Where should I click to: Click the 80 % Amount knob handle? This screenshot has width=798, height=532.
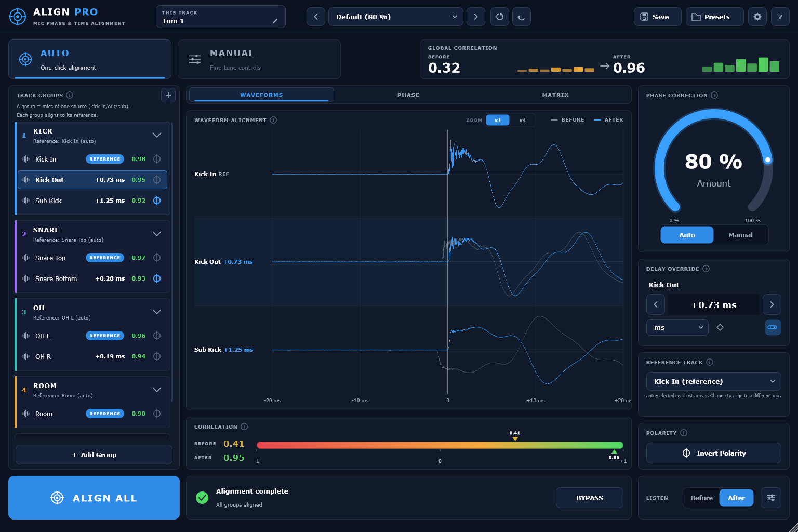point(768,159)
